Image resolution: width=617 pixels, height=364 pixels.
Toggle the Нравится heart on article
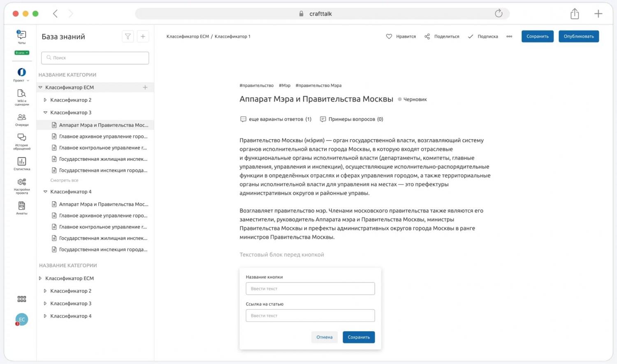(x=389, y=37)
